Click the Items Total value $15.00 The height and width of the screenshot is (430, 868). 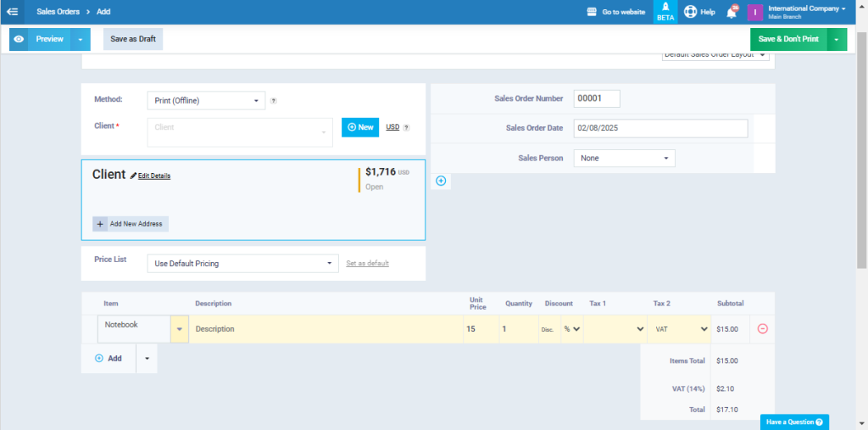tap(727, 360)
